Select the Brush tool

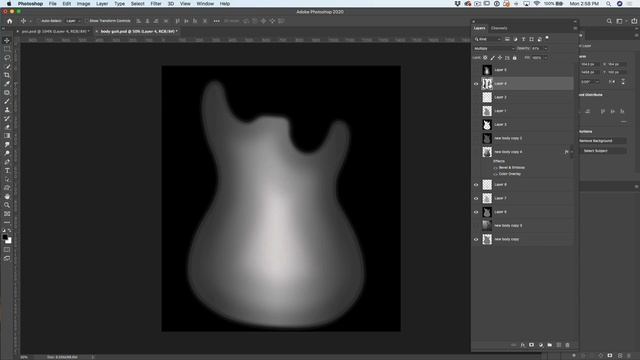7,101
